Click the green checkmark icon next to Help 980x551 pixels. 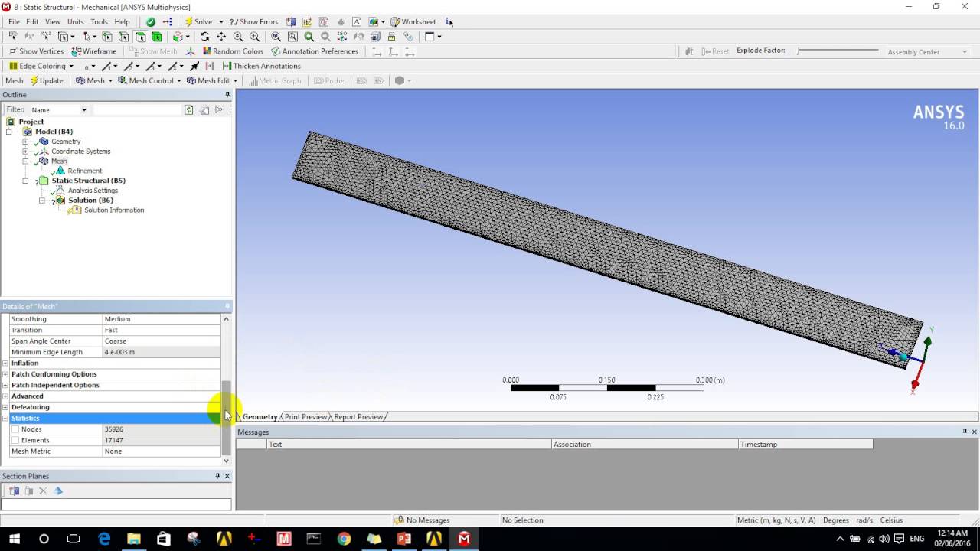151,21
